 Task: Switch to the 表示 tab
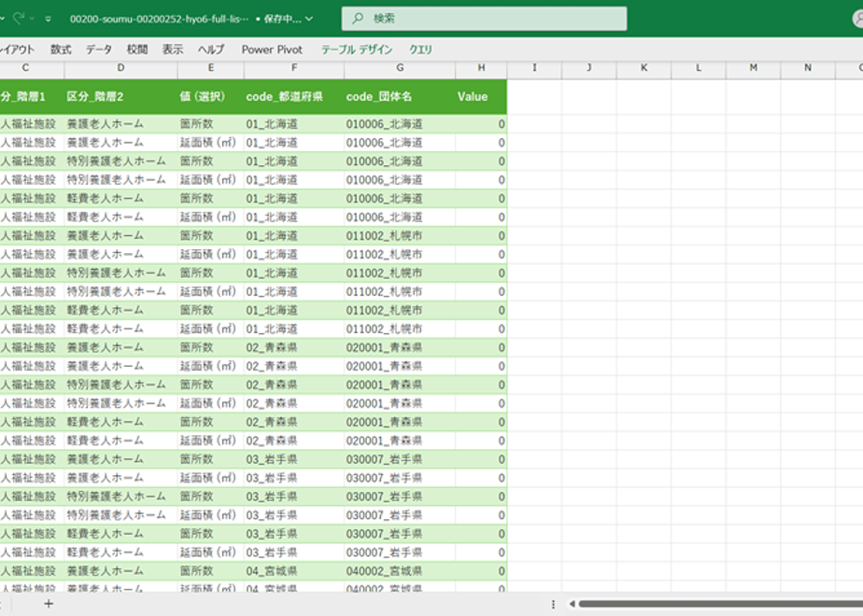click(x=172, y=49)
